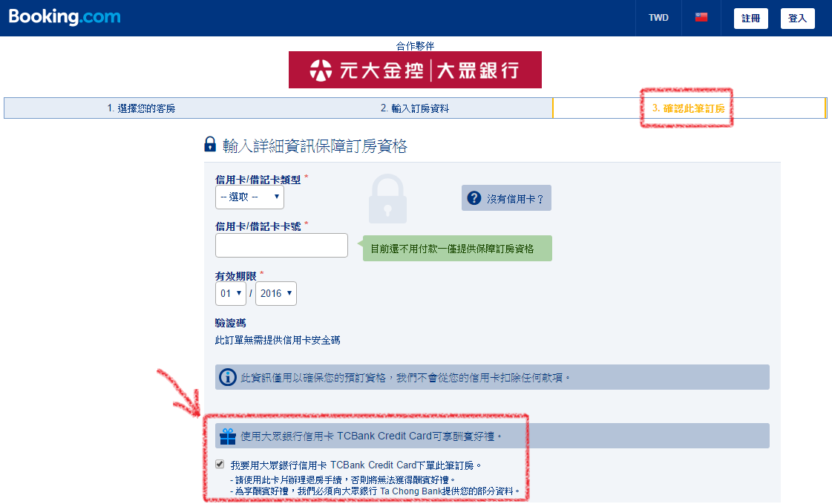Switch to step 2 輸入訂房資料
The image size is (832, 504).
coord(416,108)
